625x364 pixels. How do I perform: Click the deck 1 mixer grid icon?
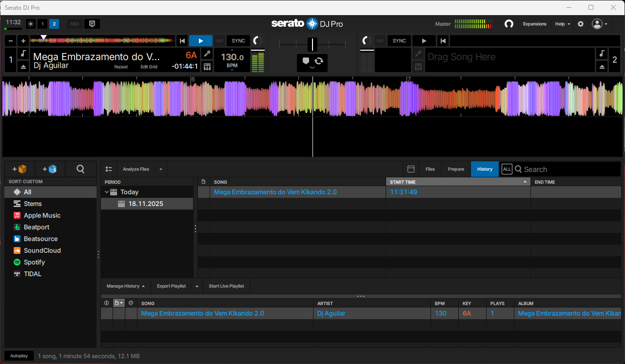207,66
